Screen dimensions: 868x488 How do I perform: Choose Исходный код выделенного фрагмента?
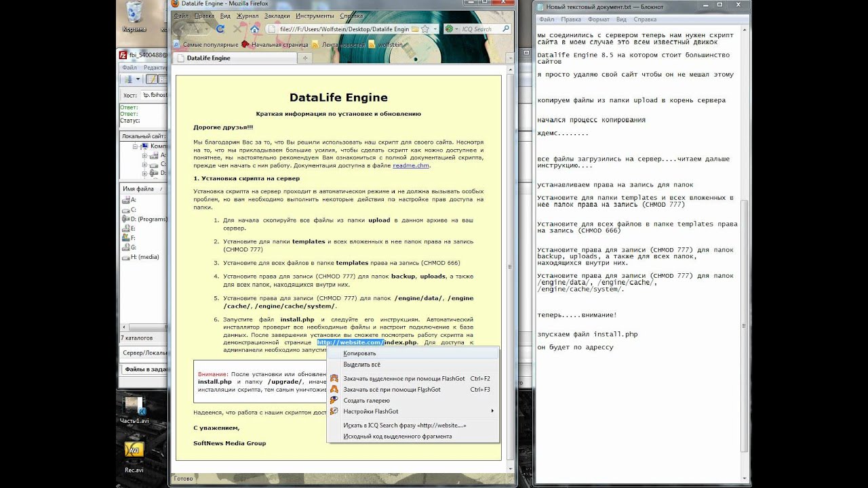(413, 436)
